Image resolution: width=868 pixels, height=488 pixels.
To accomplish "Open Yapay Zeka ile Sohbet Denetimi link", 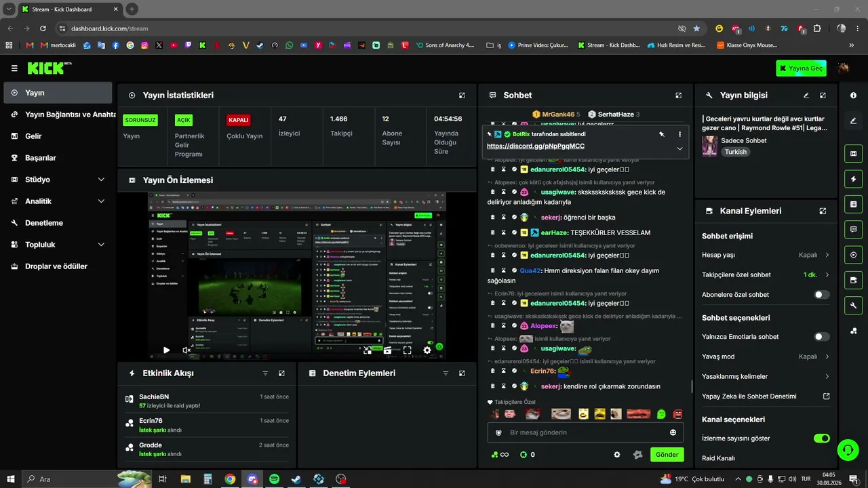I will click(766, 396).
